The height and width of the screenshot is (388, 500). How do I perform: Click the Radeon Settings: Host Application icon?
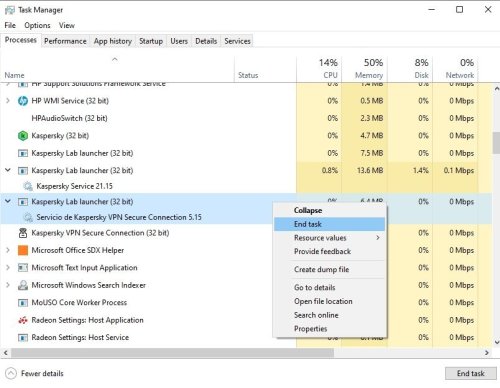[23, 320]
